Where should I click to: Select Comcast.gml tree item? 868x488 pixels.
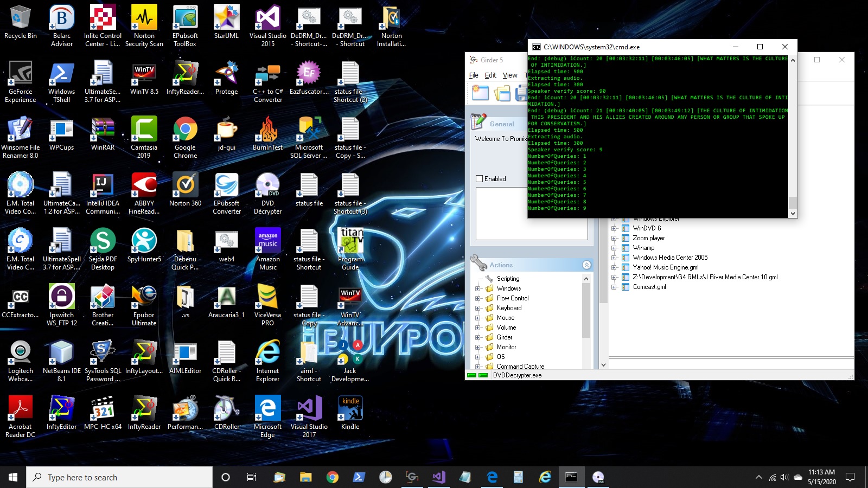pyautogui.click(x=649, y=287)
